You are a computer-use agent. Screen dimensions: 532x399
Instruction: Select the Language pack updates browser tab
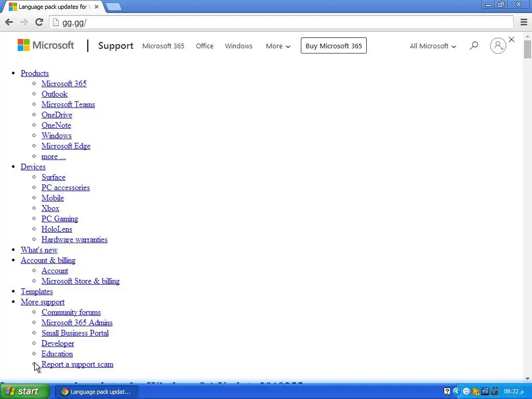coord(54,7)
